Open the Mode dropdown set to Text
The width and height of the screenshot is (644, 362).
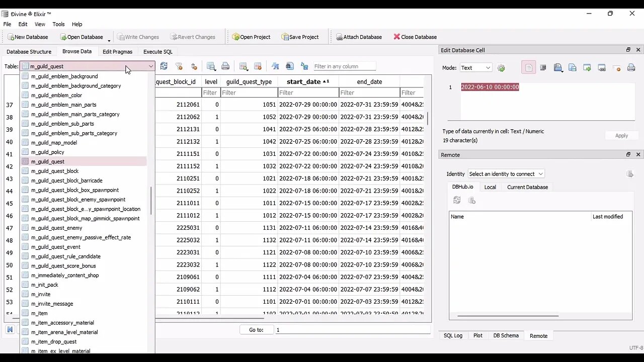click(475, 68)
